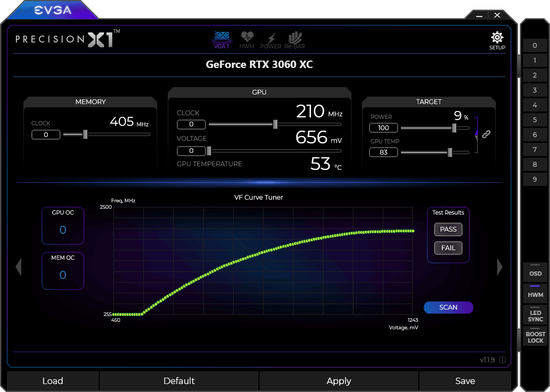Select profile slot 5
The height and width of the screenshot is (392, 550).
point(535,120)
